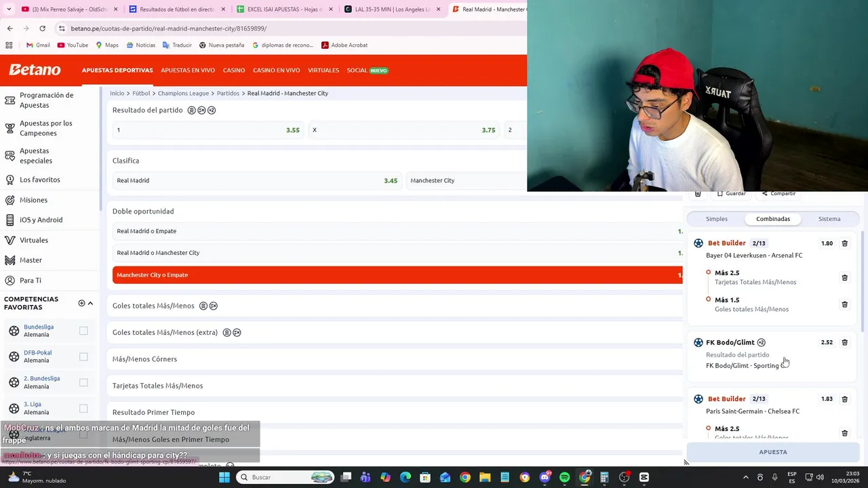Viewport: 868px width, 488px height.
Task: Open the Chrome apps grid icon
Action: (x=9, y=45)
